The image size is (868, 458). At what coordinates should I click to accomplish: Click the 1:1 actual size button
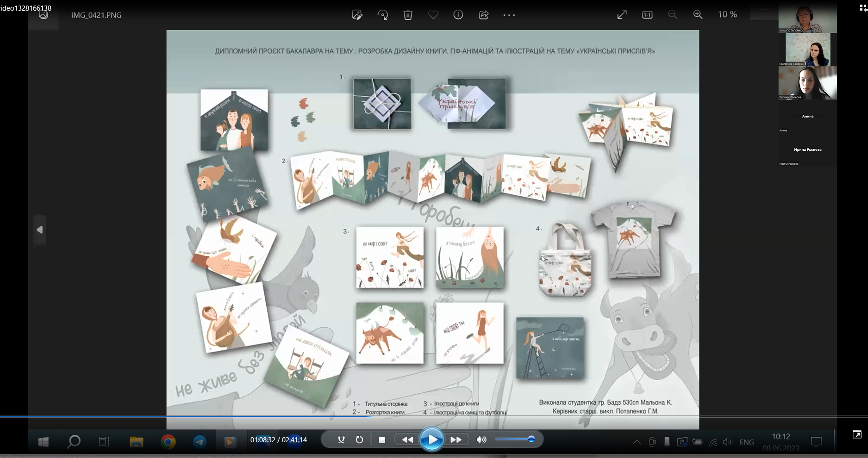(647, 15)
